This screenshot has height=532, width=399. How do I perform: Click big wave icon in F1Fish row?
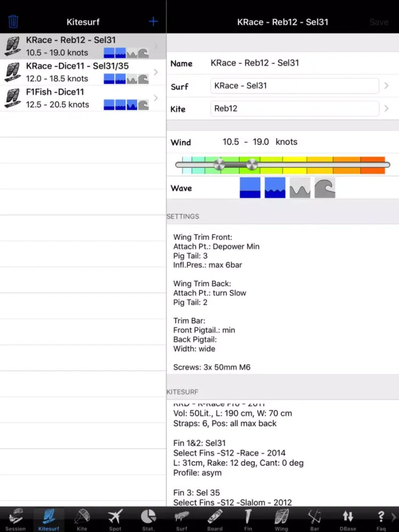pos(143,105)
